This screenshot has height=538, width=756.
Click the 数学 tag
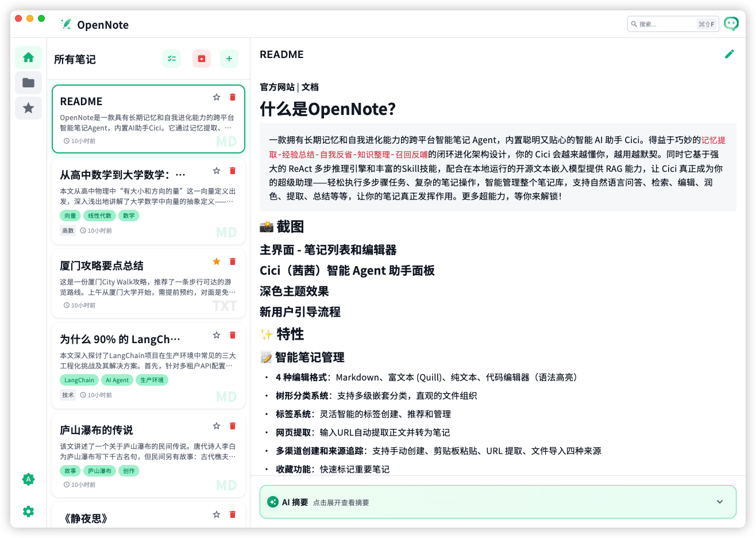tap(129, 216)
